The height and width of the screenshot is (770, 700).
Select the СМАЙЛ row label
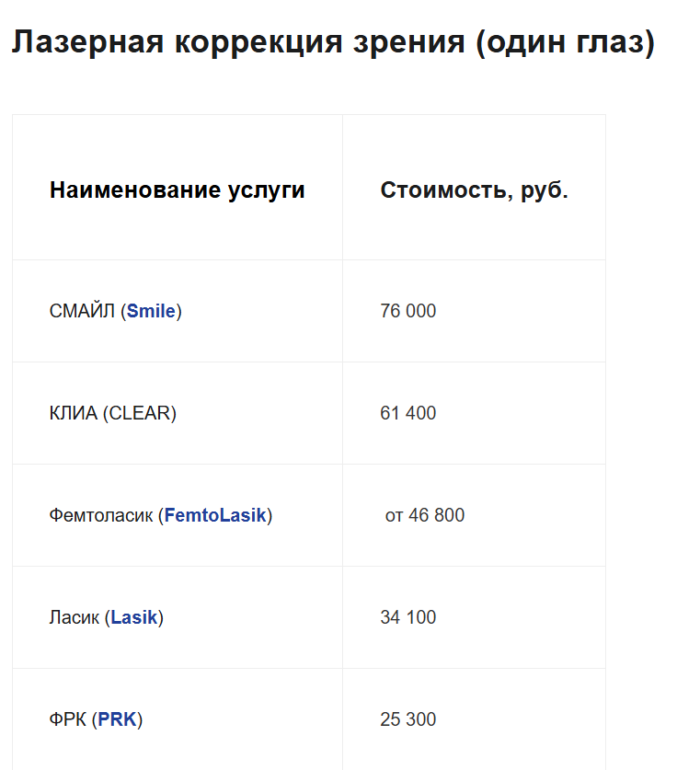coord(82,311)
